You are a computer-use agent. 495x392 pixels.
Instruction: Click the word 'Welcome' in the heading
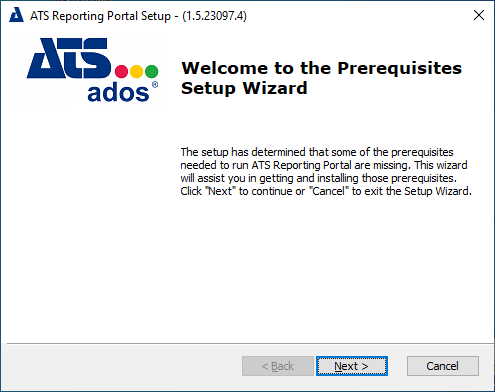(225, 68)
